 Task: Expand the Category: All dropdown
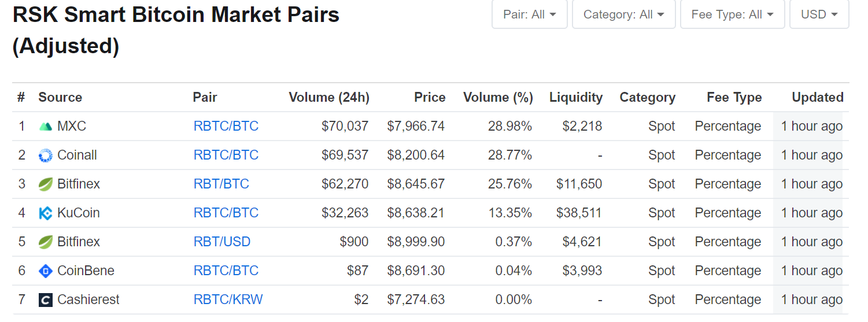[x=623, y=14]
